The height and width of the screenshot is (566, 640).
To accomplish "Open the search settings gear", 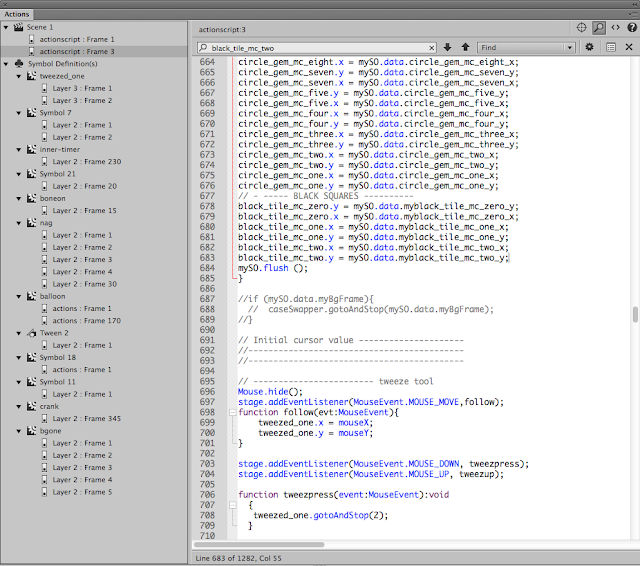I will tap(589, 47).
